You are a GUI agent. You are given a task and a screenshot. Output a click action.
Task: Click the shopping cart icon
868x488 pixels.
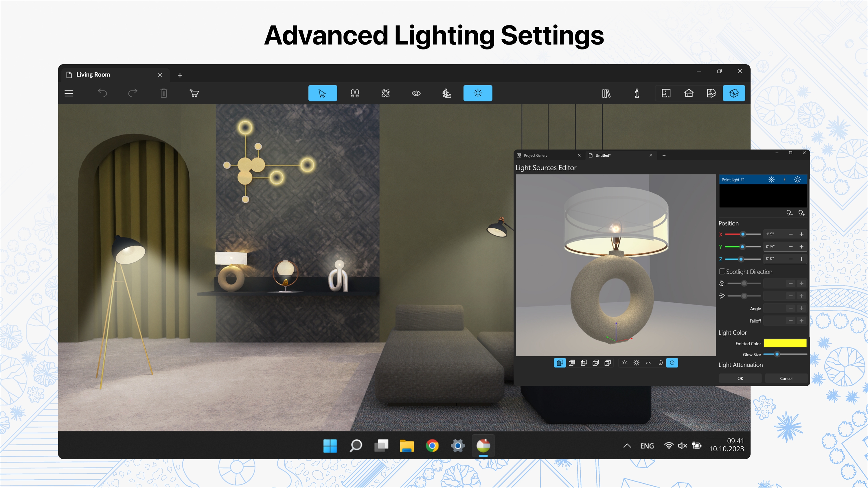pyautogui.click(x=194, y=93)
